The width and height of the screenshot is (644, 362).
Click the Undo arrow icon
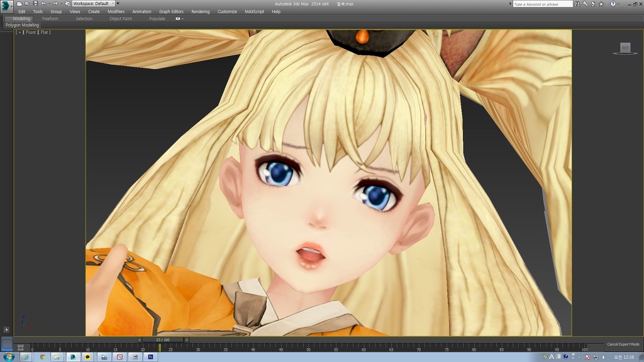tap(43, 4)
